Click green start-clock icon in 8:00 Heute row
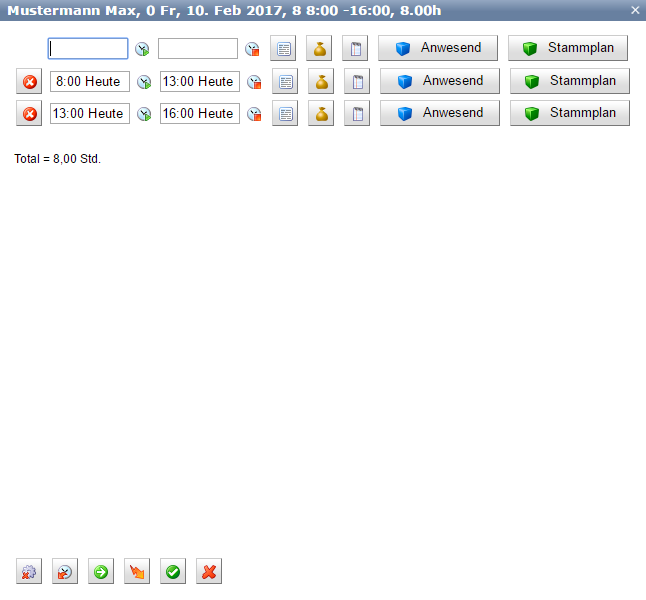The width and height of the screenshot is (646, 600). pos(144,82)
